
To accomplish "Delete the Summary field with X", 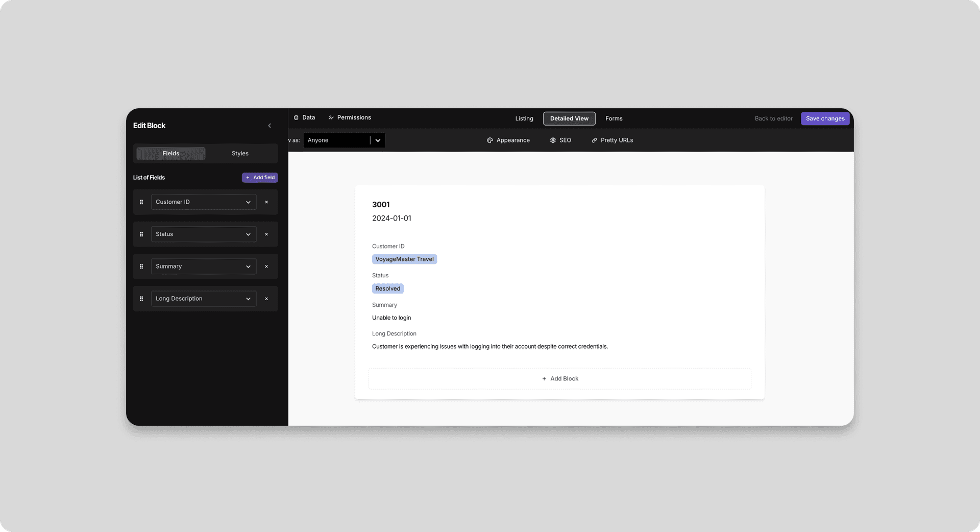I will [x=266, y=267].
